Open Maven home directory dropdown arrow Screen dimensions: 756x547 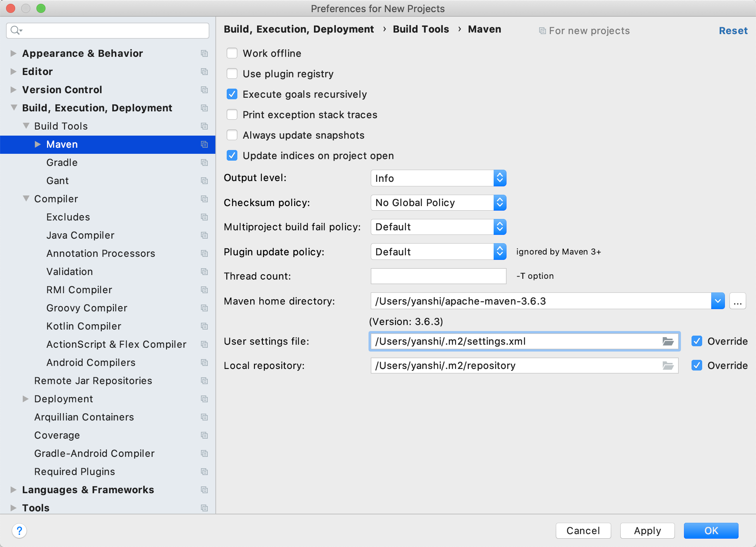coord(718,301)
